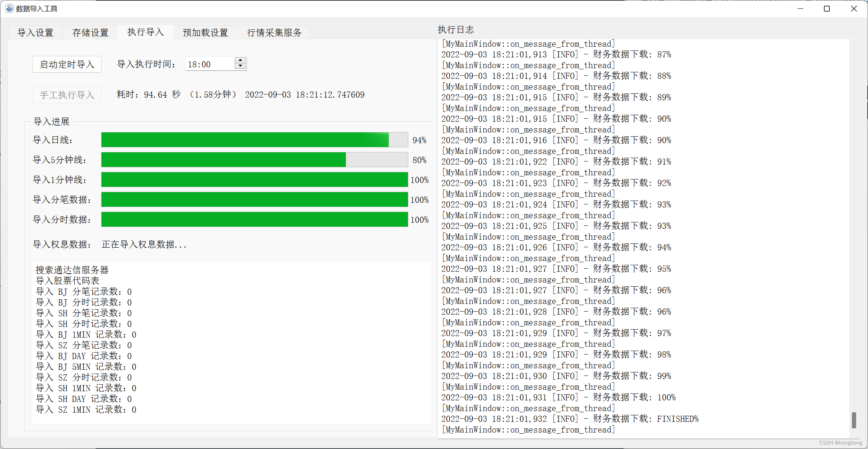Image resolution: width=868 pixels, height=449 pixels.
Task: Click the 导入5分钟线 progress bar
Action: click(254, 160)
